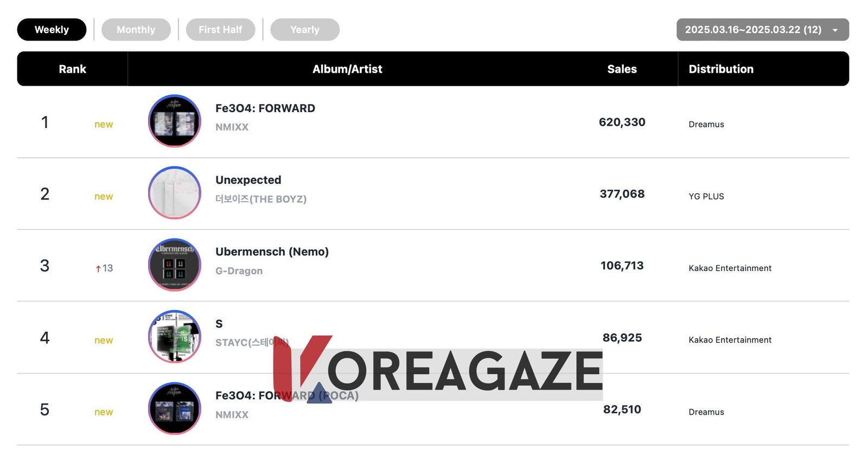Select the First Half chart tab

220,30
